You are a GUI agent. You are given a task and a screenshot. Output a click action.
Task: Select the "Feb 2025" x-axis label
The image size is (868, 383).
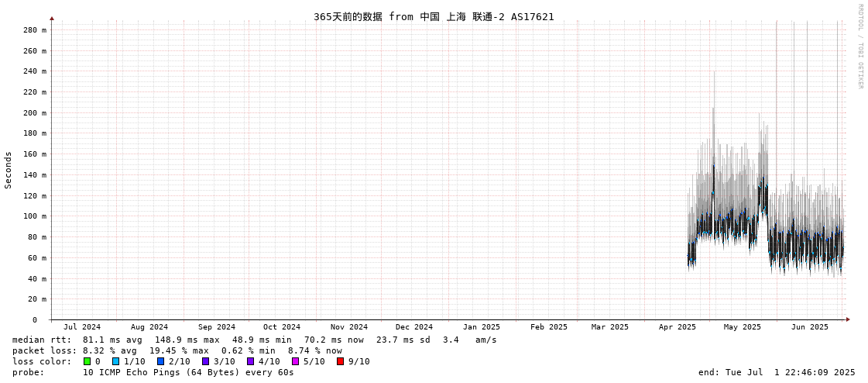click(x=548, y=327)
